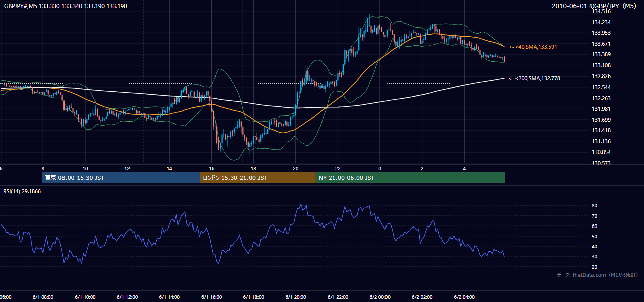Select the white 200 SMA label 132.778
644x302 pixels.
pos(534,78)
